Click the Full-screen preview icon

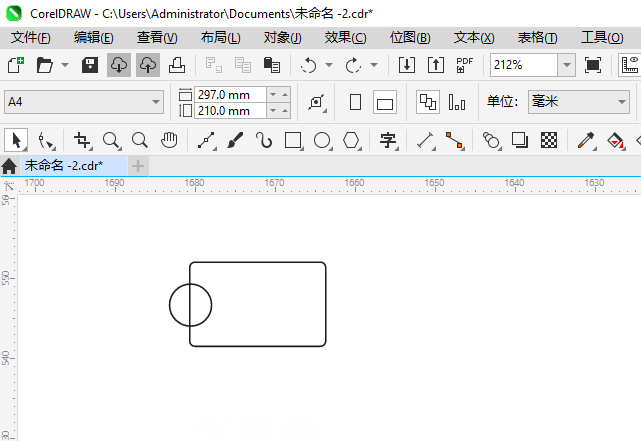[x=593, y=65]
